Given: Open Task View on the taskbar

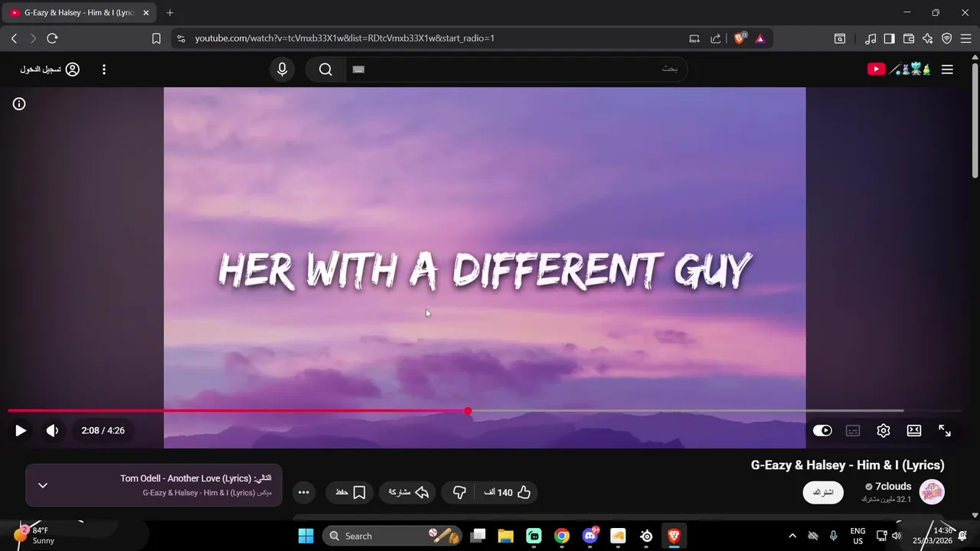Looking at the screenshot, I should pyautogui.click(x=479, y=536).
